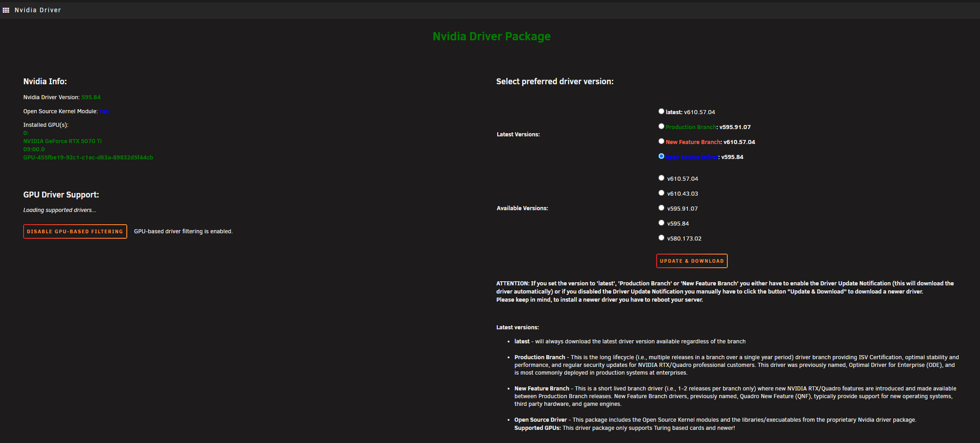
Task: Select v610.57.04 radio under Available Versions
Action: 661,178
